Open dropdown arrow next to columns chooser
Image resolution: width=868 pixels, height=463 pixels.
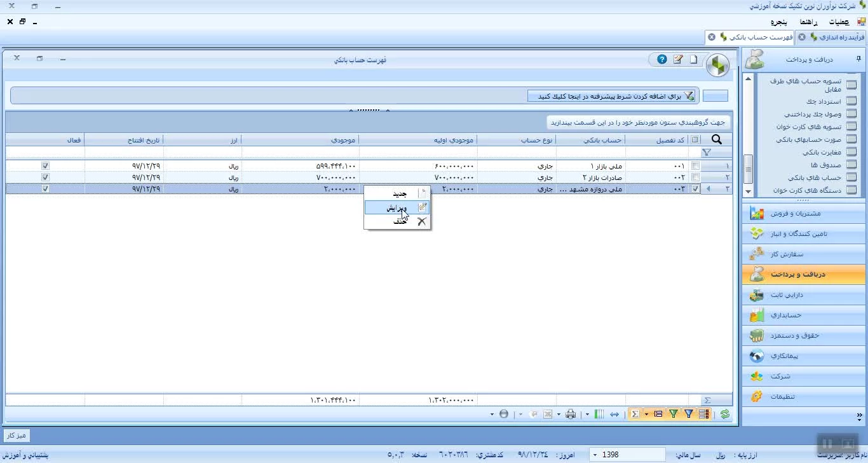(587, 414)
